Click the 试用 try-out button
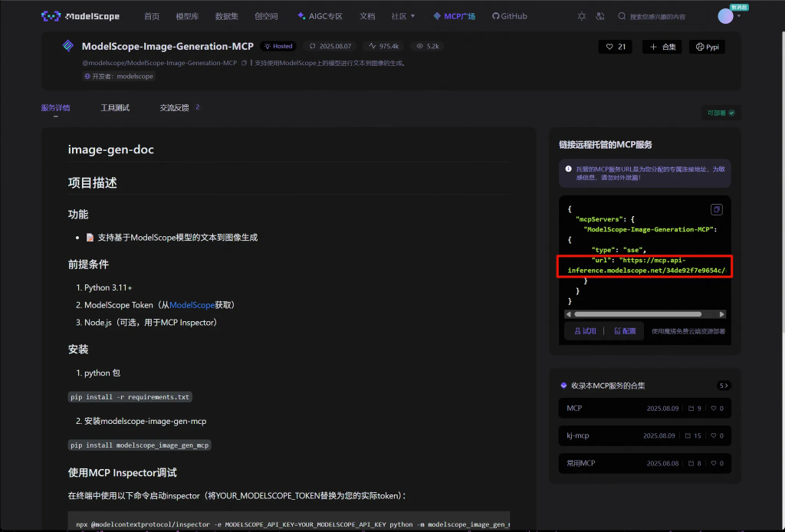Screen dimensions: 785x532 585,331
